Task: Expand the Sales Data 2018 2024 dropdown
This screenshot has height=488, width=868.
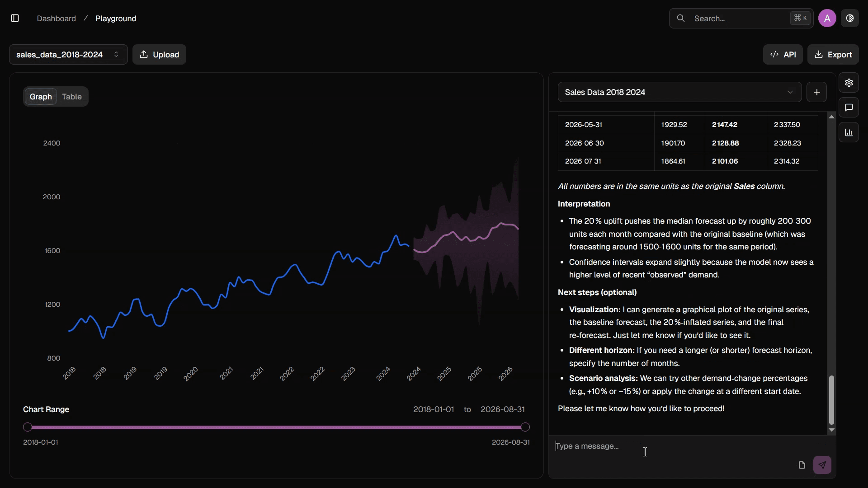Action: 679,92
